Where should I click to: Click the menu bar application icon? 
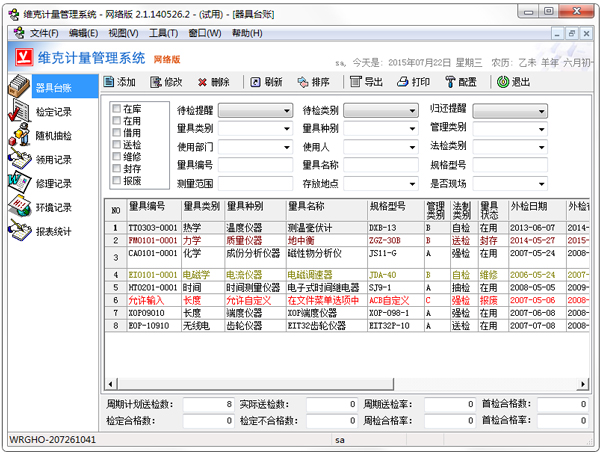point(19,33)
